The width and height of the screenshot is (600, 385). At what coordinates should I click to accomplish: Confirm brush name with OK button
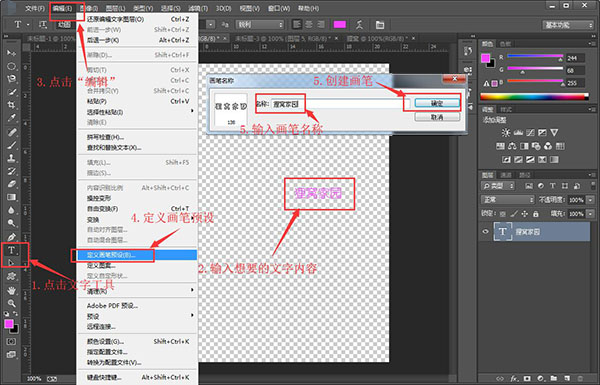click(x=437, y=103)
